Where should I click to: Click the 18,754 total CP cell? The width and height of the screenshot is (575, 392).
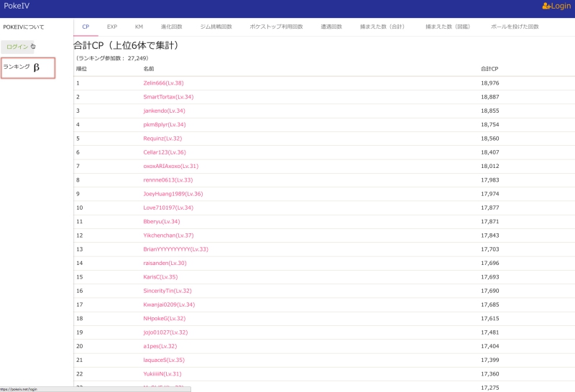click(490, 125)
